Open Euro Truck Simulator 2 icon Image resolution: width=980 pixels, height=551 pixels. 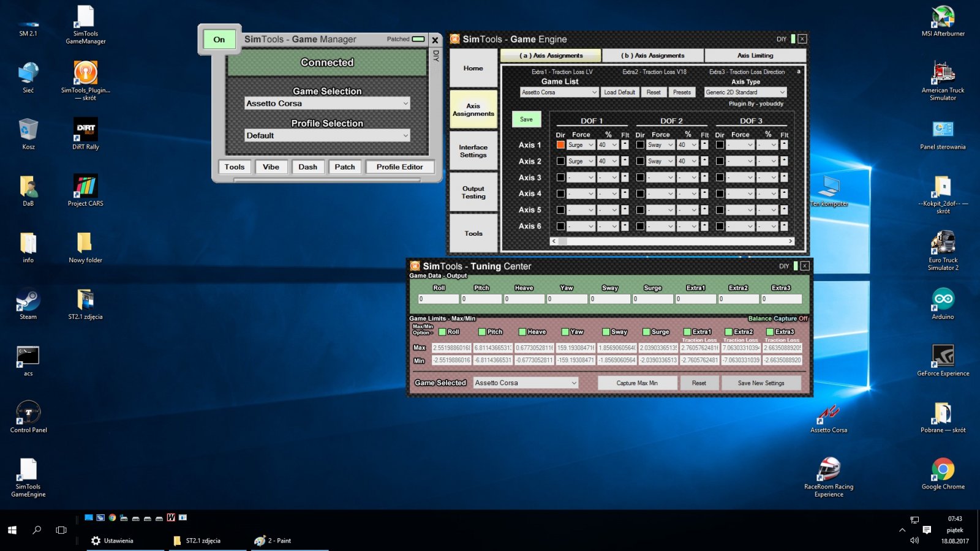[943, 250]
